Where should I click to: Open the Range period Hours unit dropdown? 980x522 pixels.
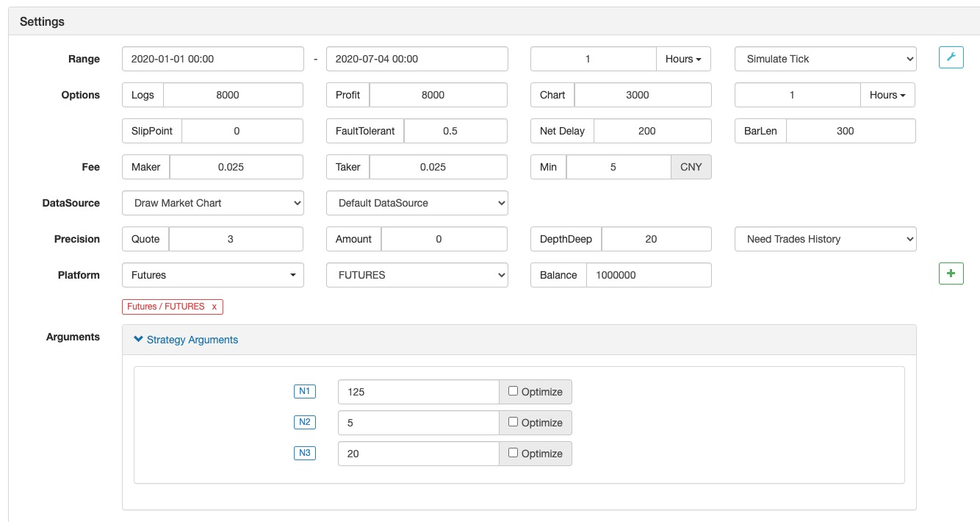(x=683, y=59)
